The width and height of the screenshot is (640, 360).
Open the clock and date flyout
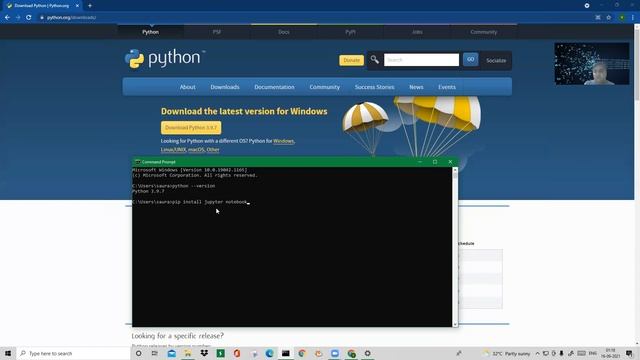tap(611, 353)
